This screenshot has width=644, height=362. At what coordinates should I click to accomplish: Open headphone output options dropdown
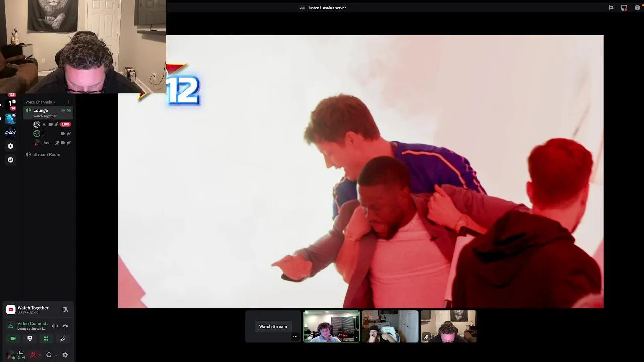pos(56,355)
